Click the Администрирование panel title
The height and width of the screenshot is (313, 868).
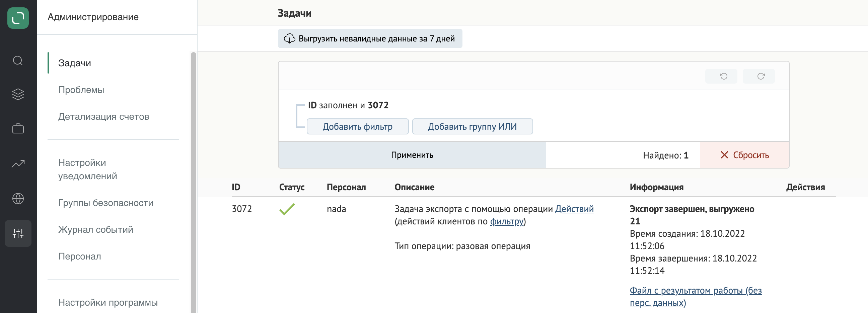(x=93, y=17)
